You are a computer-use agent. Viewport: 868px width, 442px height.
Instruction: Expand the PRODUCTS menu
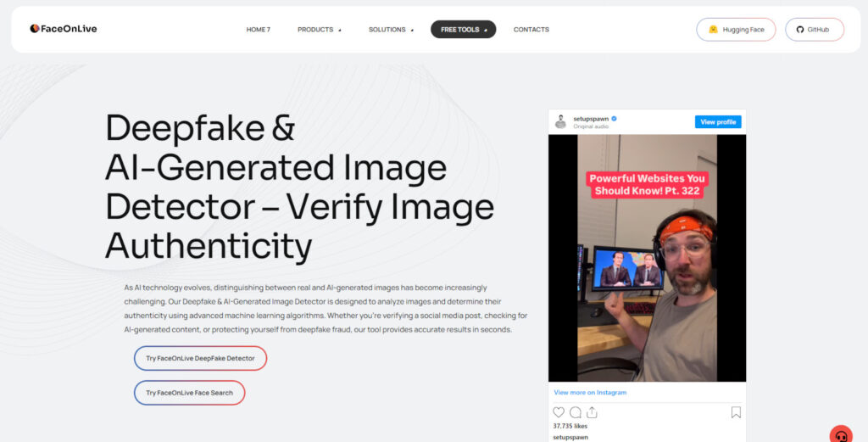[320, 30]
